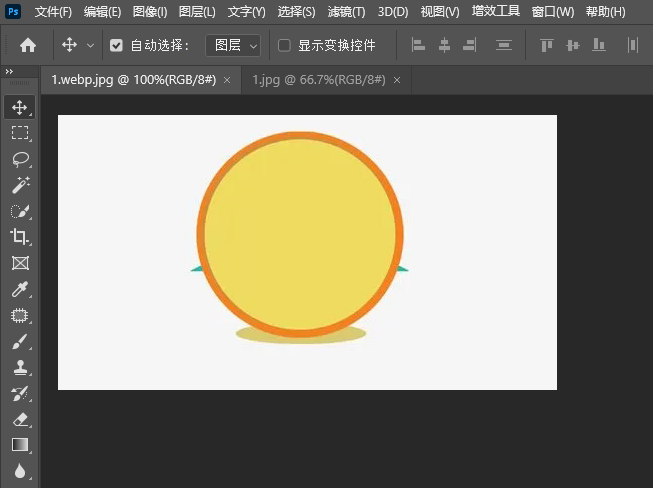The image size is (653, 488).
Task: Close the 1.jpg tab
Action: 397,80
